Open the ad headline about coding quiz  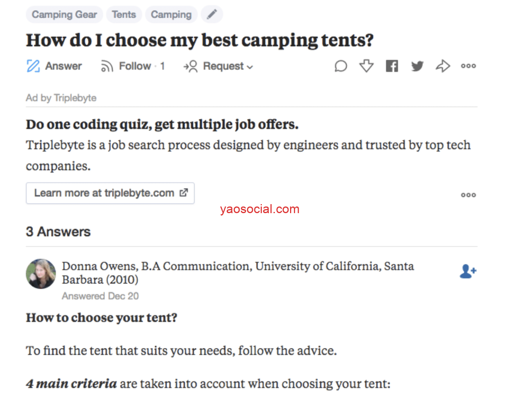coord(162,124)
